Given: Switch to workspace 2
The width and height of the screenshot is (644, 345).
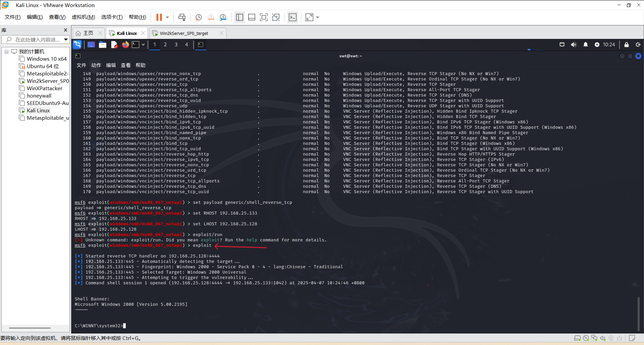Looking at the screenshot, I should click(x=165, y=45).
